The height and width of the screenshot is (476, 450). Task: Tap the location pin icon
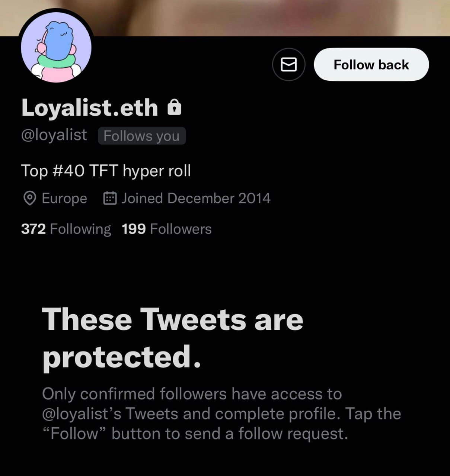(x=30, y=199)
